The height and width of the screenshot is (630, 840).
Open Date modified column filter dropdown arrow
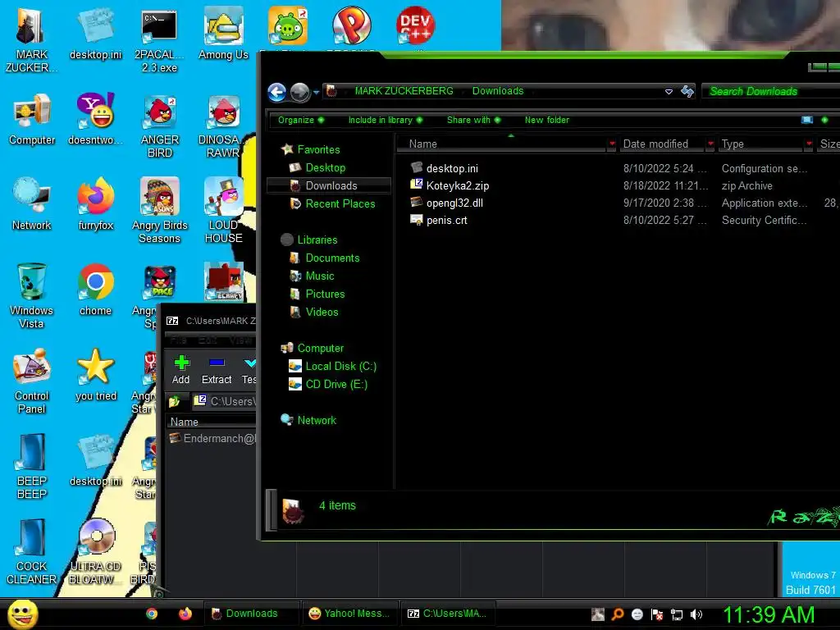click(x=710, y=144)
